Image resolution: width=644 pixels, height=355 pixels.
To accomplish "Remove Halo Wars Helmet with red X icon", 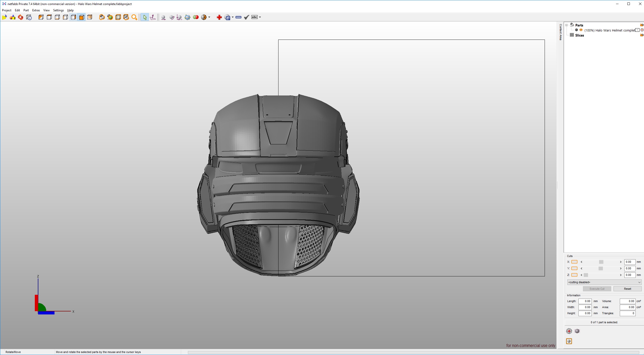I will [x=642, y=30].
